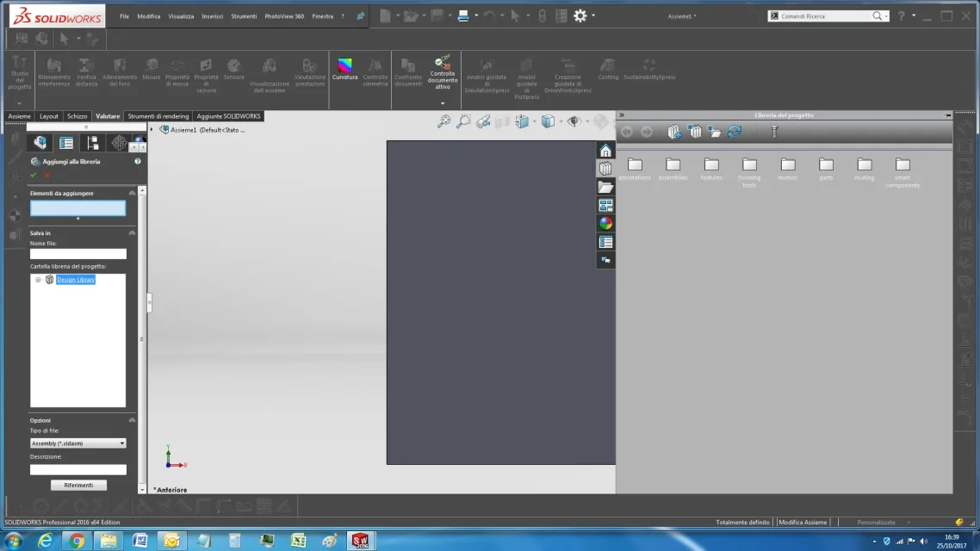This screenshot has height=551, width=980.
Task: Open View Palette task pane tab
Action: pos(605,205)
